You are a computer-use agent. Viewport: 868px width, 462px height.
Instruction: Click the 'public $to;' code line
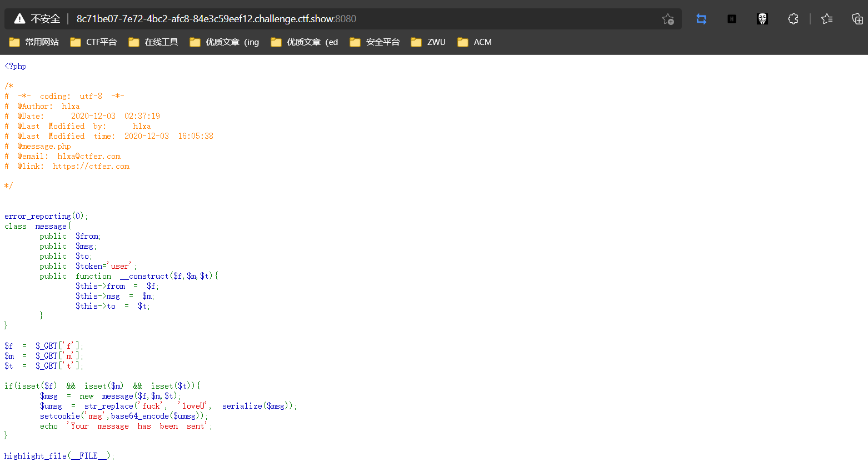coord(66,256)
